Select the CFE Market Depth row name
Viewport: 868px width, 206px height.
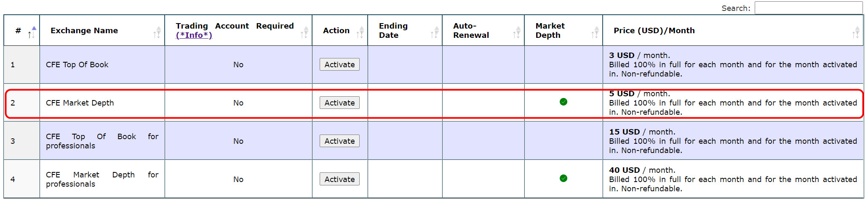click(x=80, y=103)
